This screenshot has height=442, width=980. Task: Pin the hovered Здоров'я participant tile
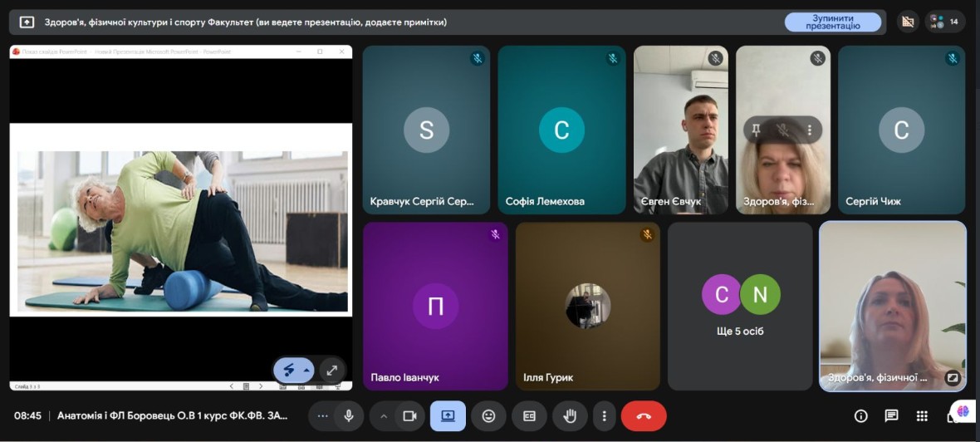pyautogui.click(x=756, y=130)
